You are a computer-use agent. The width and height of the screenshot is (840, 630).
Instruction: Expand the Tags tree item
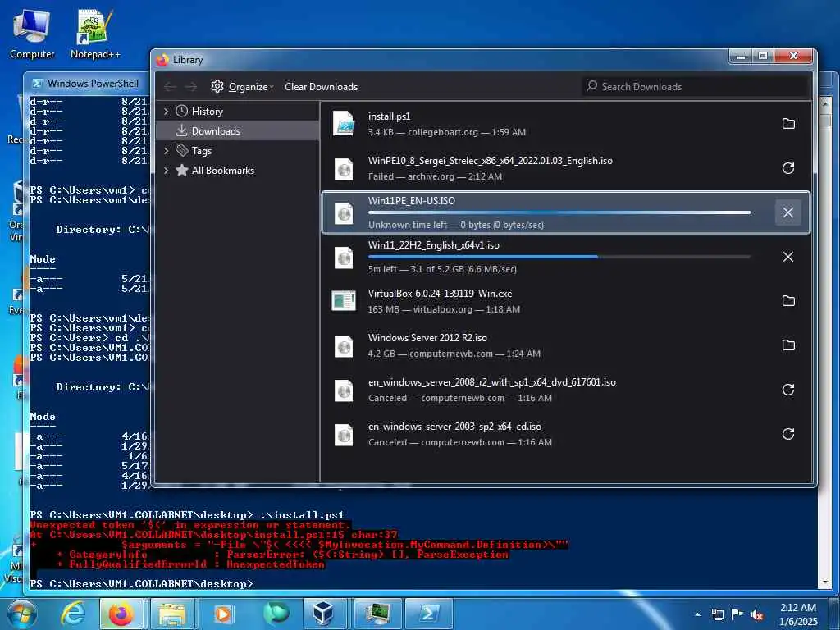(x=166, y=151)
